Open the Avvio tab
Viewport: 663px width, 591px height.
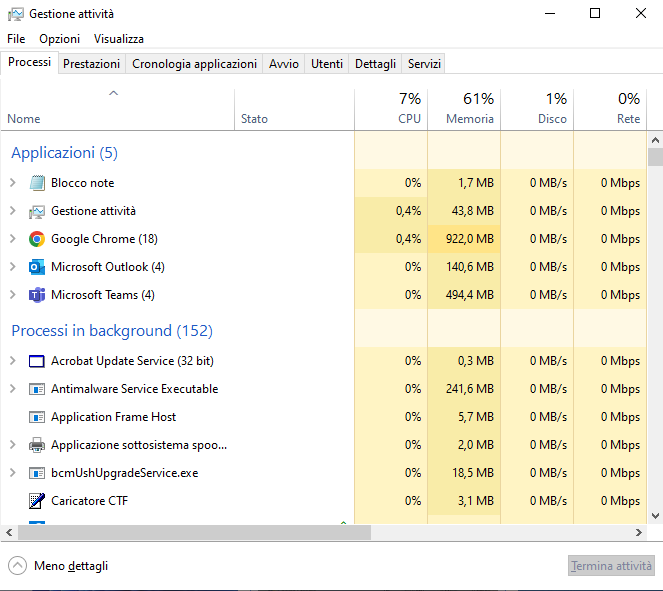[284, 64]
